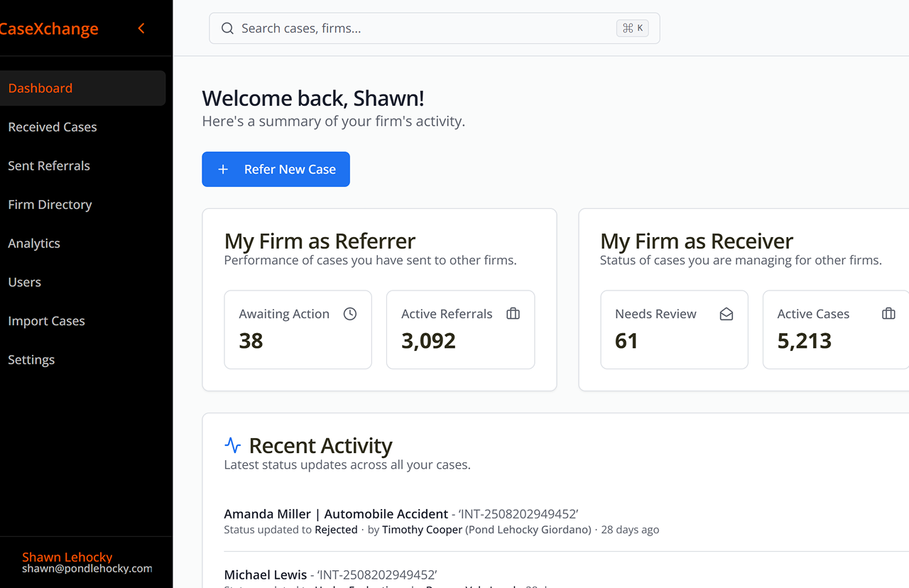The width and height of the screenshot is (909, 588).
Task: Click the Recent Activity pulse icon
Action: [233, 446]
